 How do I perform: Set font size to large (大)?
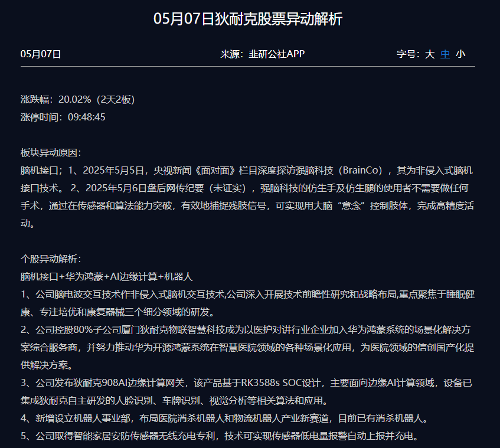click(430, 54)
